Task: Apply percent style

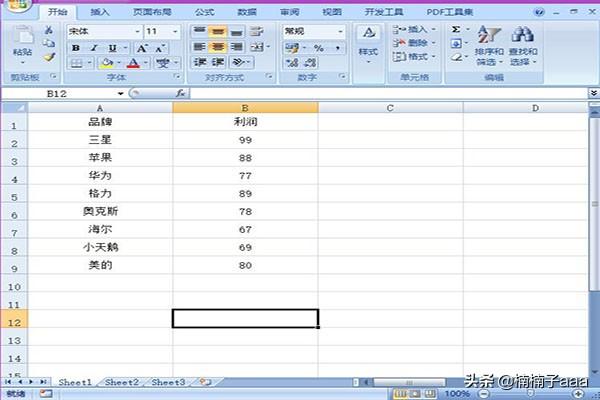Action: 318,48
